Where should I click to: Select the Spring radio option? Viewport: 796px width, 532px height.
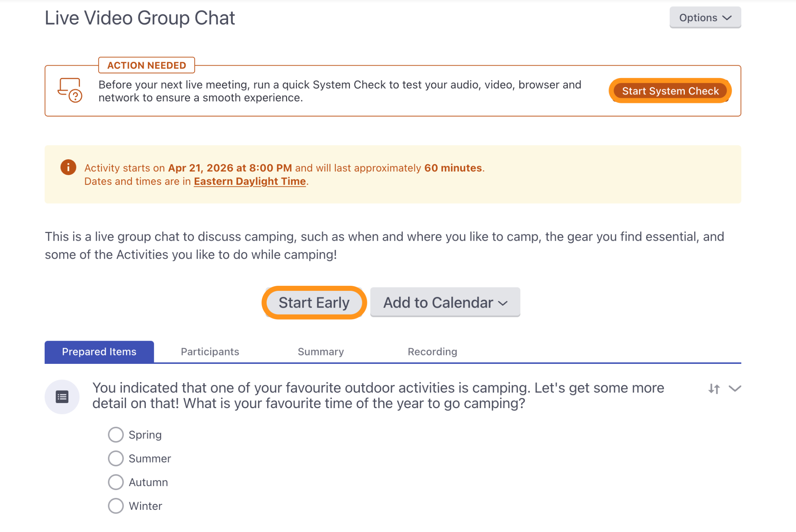click(116, 435)
